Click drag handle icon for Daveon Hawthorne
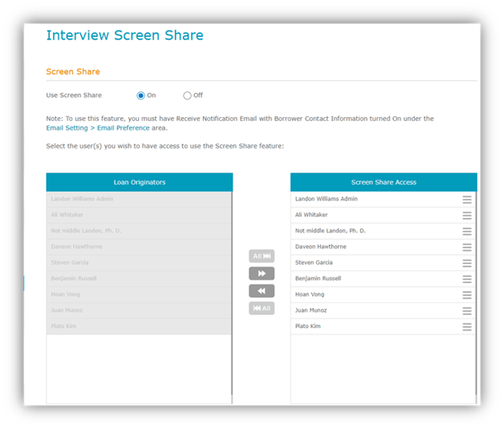The width and height of the screenshot is (504, 429). pos(466,248)
